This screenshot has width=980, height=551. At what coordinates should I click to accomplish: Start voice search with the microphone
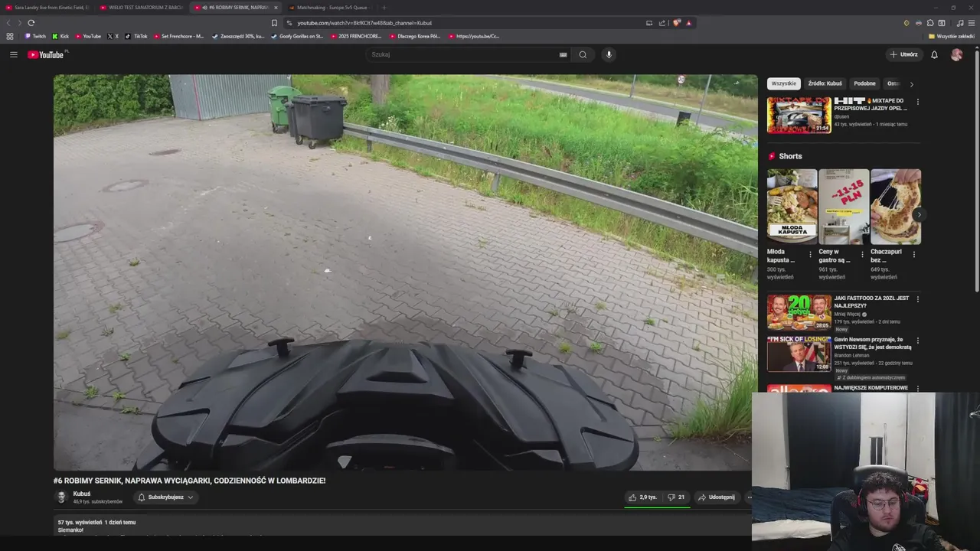click(x=609, y=54)
